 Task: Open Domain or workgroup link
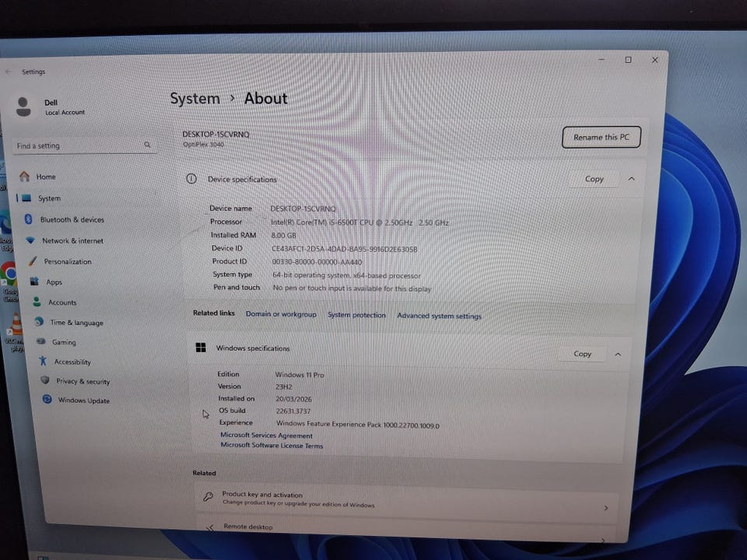[281, 313]
